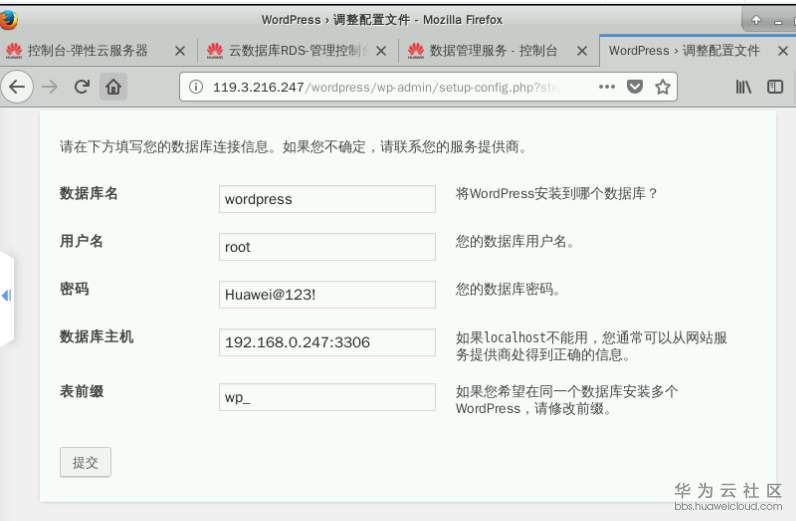Viewport: 796px width, 521px height.
Task: Click the forward navigation arrow
Action: (x=50, y=87)
